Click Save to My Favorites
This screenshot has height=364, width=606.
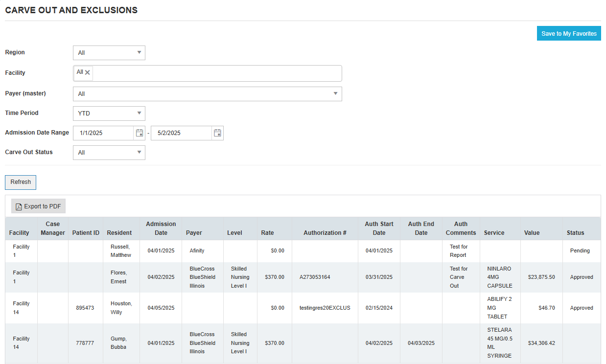(x=569, y=34)
